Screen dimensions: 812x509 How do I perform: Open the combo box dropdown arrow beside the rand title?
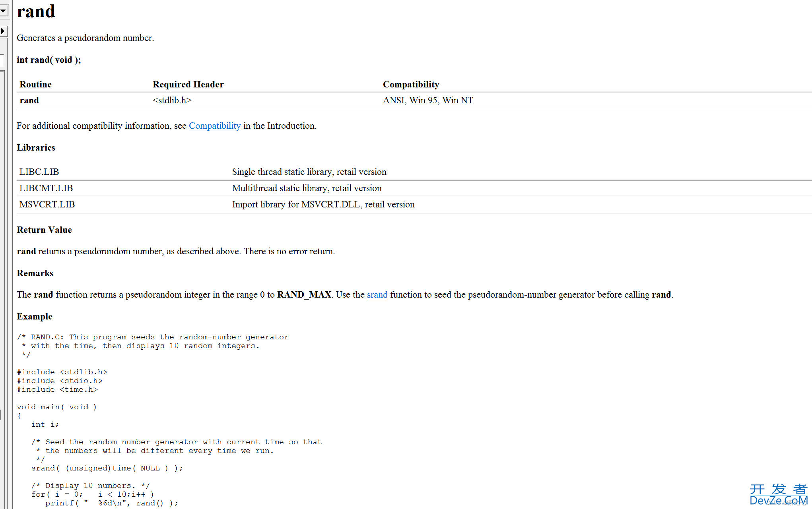point(4,11)
